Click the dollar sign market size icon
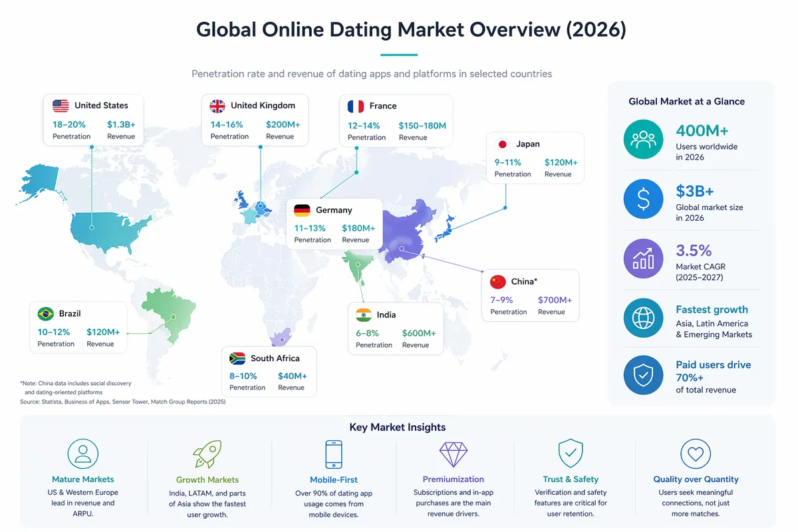Viewport: 798px width, 532px height. [x=643, y=199]
